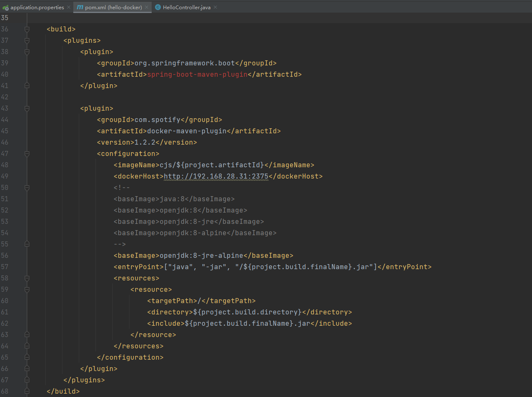The width and height of the screenshot is (532, 397).
Task: Click the </build> fold marker at line 68
Action: [x=27, y=392]
